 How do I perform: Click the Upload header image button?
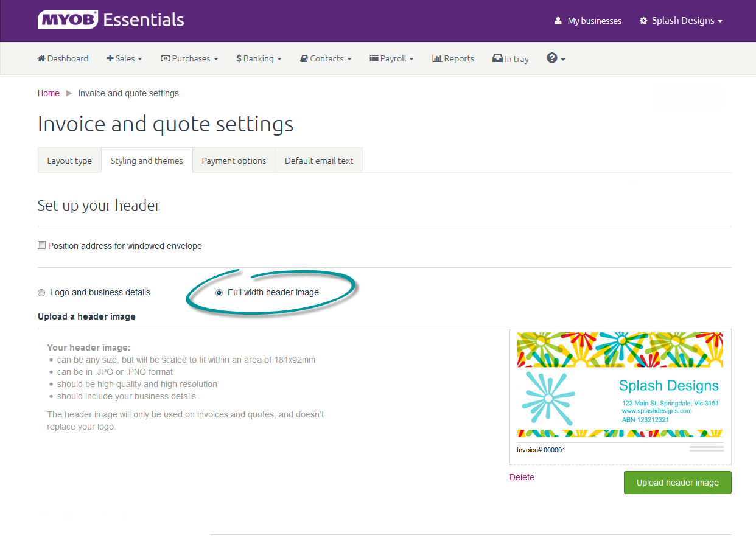(x=677, y=483)
